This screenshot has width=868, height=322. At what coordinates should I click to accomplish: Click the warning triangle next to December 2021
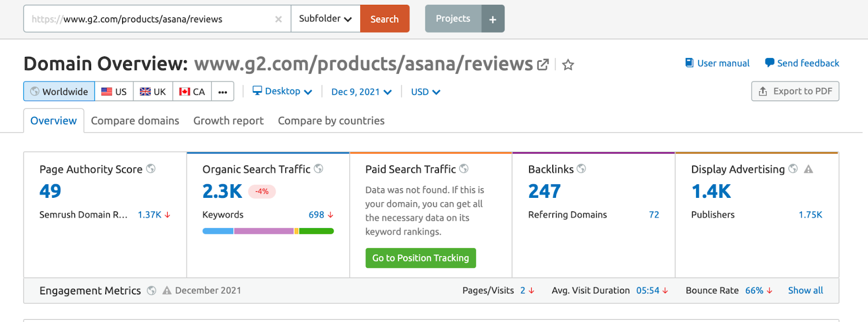click(x=167, y=291)
